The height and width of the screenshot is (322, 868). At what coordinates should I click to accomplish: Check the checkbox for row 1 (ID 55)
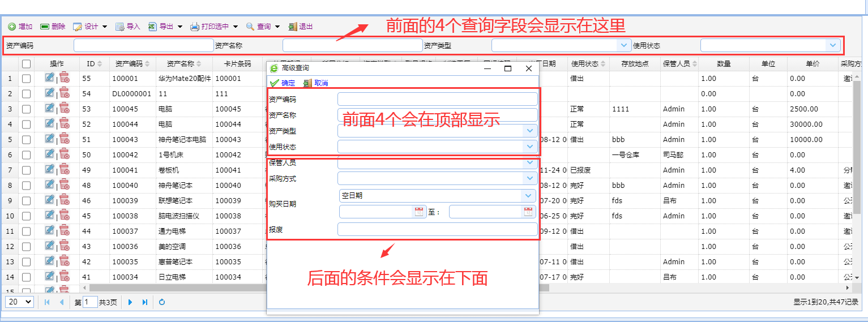pos(26,79)
